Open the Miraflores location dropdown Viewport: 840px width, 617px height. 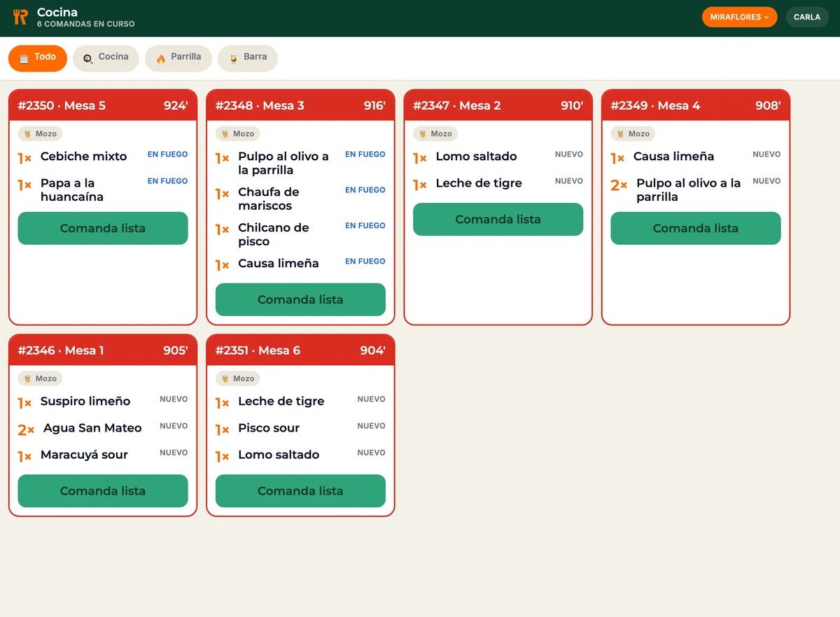[739, 17]
